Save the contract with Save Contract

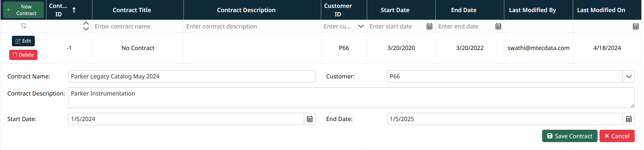tap(570, 136)
